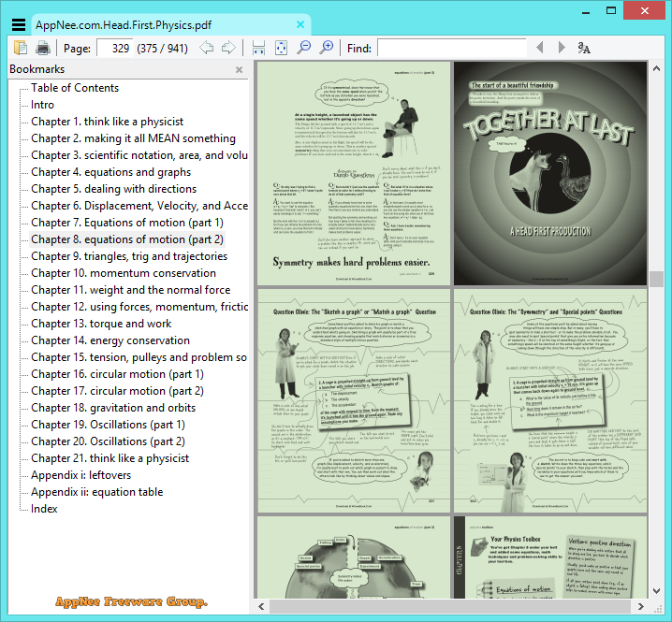
Task: Open Chapter 9. triangles, trig and trajectories
Action: click(129, 256)
